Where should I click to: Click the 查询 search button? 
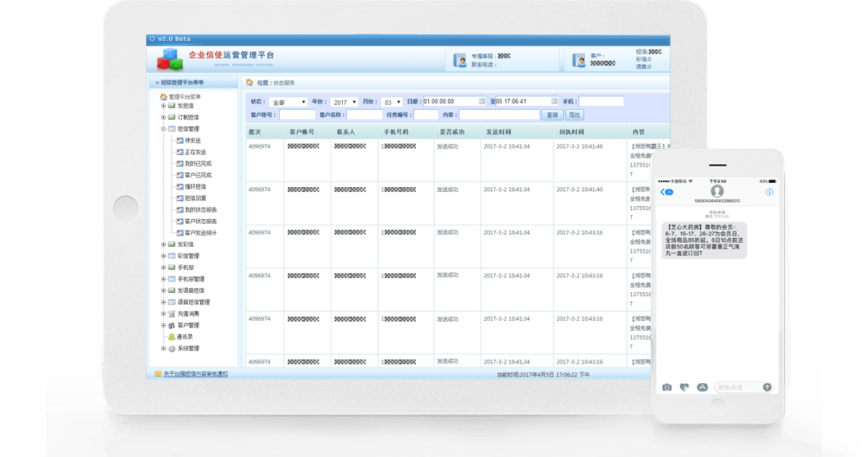pos(552,115)
